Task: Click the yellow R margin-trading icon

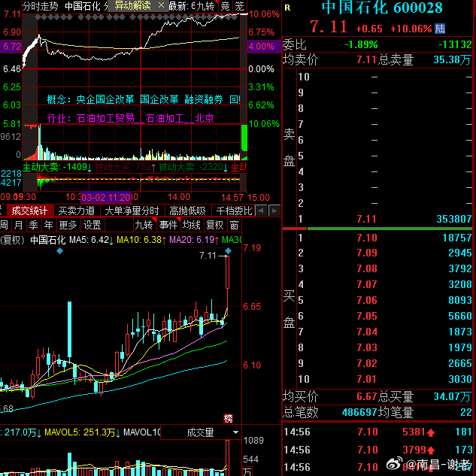Action: pos(287,8)
